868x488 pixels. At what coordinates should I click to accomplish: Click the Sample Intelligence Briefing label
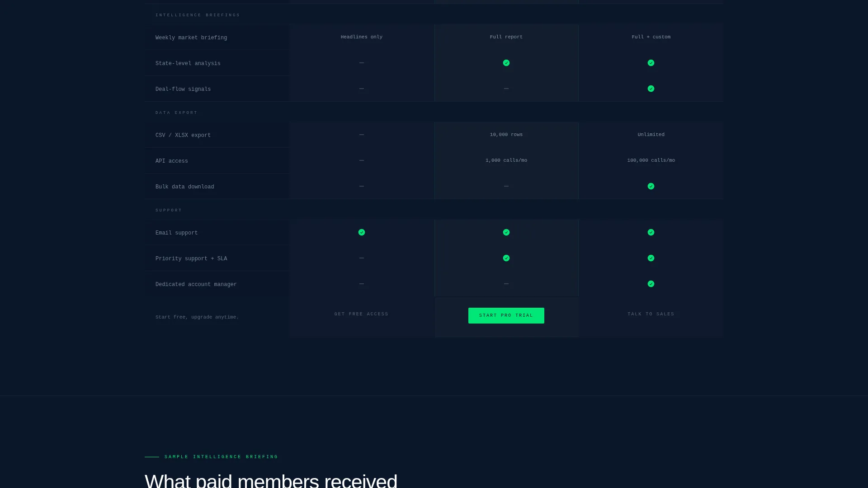[x=222, y=457]
